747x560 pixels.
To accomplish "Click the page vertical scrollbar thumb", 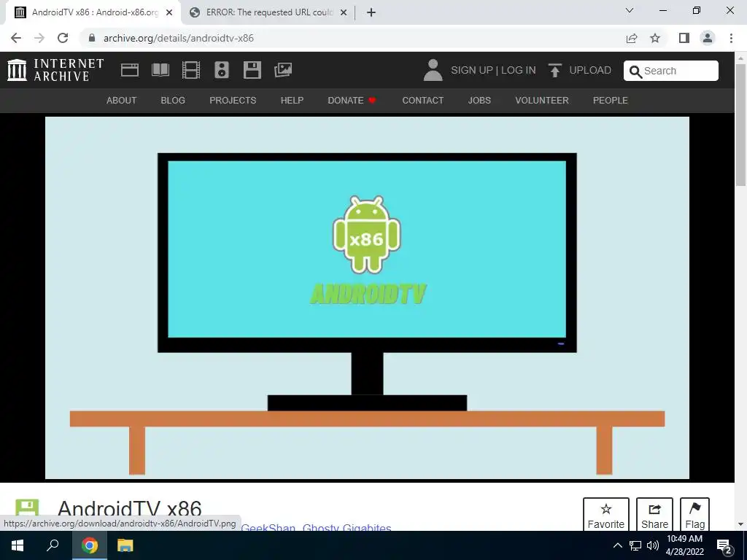I will [x=740, y=125].
